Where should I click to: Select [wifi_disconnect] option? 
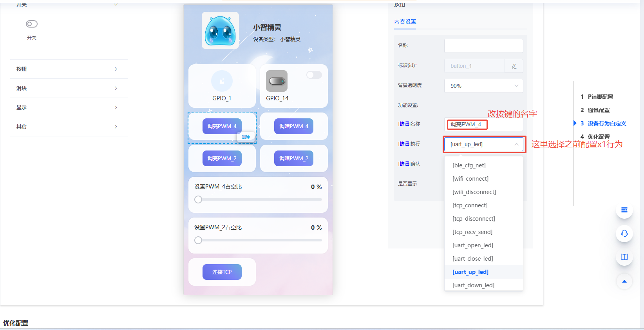point(484,192)
